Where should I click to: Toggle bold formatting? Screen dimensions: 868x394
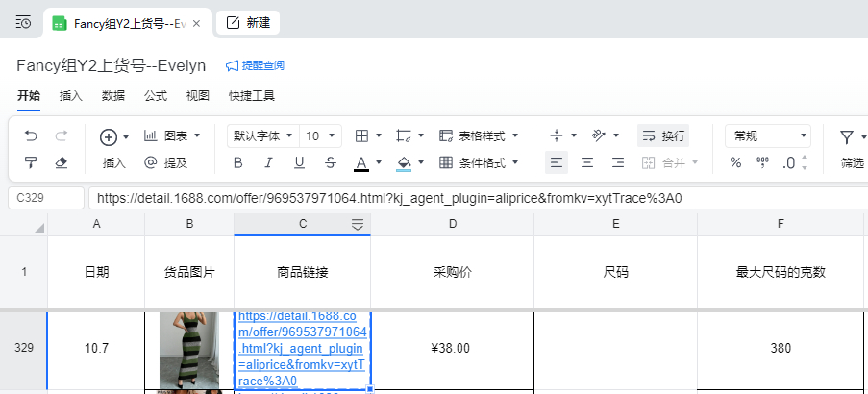[237, 162]
